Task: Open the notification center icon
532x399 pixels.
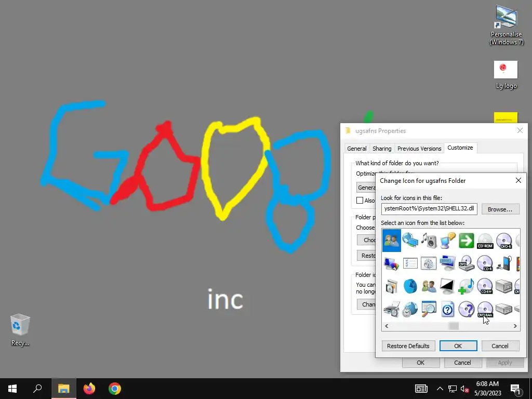Action: (x=516, y=389)
